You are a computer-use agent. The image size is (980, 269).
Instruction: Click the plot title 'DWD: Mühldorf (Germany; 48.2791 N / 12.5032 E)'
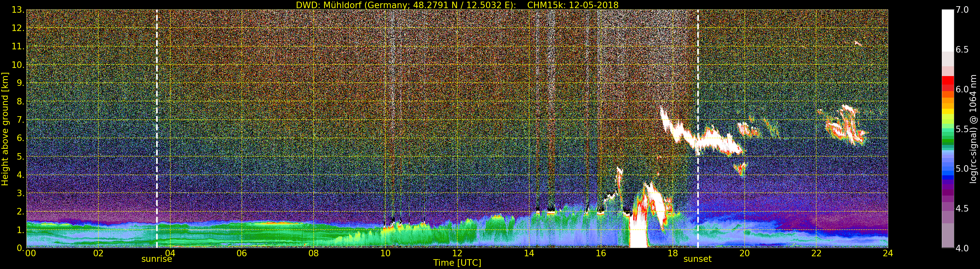[x=406, y=5]
